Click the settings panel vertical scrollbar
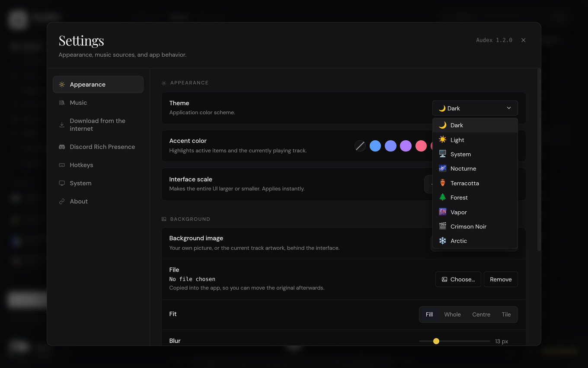Viewport: 588px width, 368px height. click(539, 159)
